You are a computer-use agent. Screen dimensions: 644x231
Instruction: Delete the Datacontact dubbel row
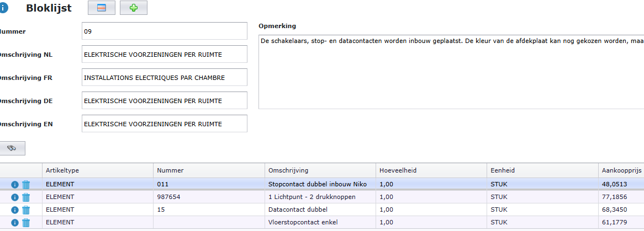(26, 210)
